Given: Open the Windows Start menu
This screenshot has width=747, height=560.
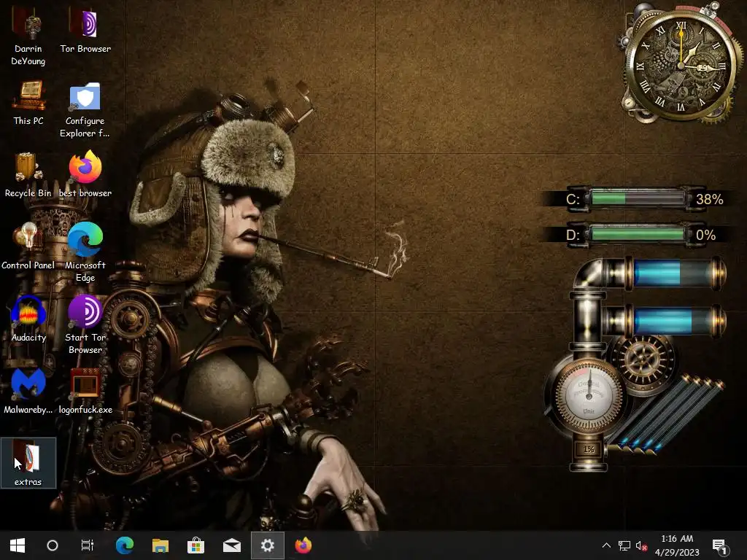Looking at the screenshot, I should pyautogui.click(x=18, y=545).
